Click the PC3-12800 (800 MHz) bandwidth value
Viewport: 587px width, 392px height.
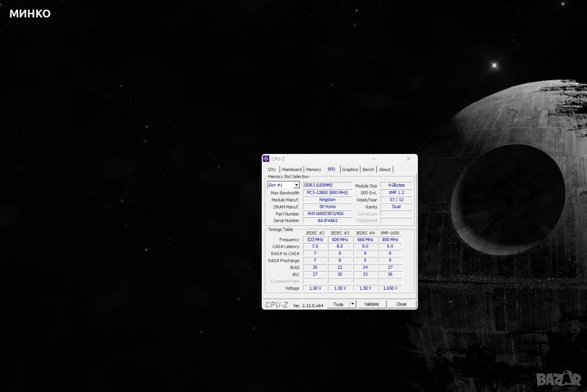pos(327,193)
